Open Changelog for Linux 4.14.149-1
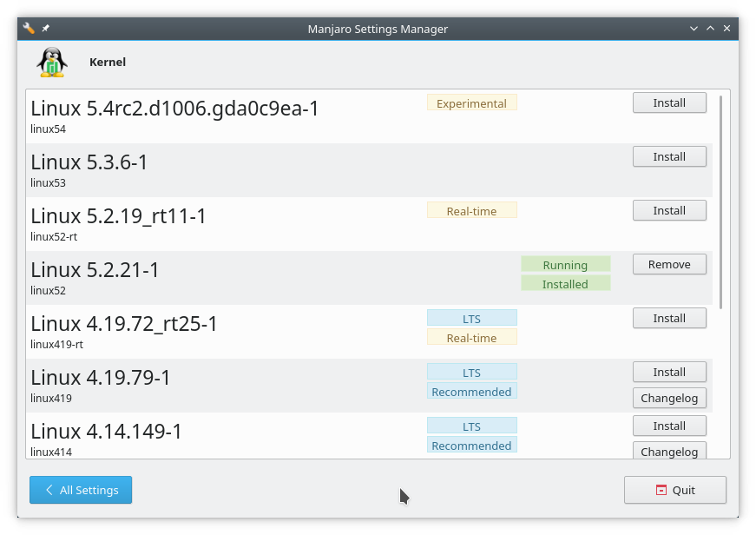The height and width of the screenshot is (535, 756). click(x=669, y=451)
